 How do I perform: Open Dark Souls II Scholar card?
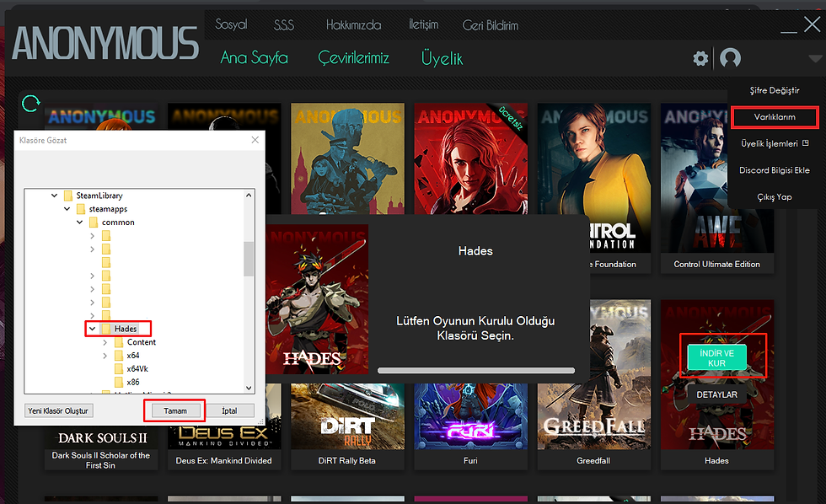click(x=100, y=448)
